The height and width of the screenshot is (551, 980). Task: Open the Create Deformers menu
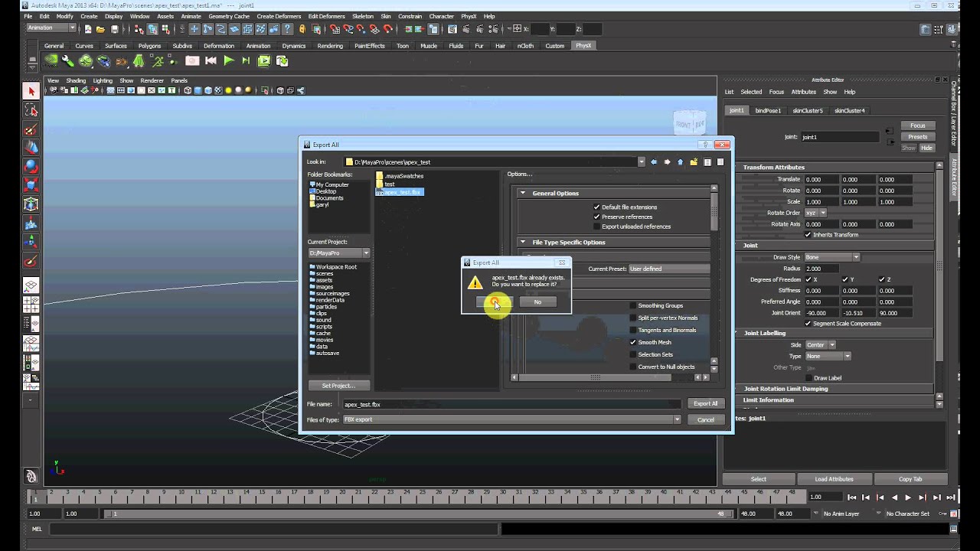click(x=279, y=16)
